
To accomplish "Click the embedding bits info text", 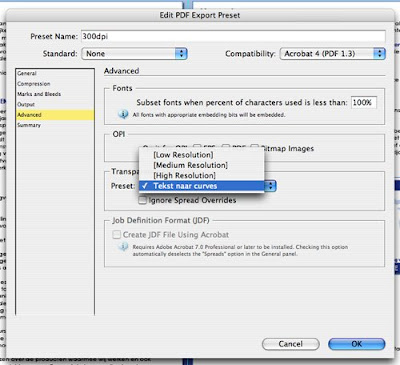I will point(209,115).
